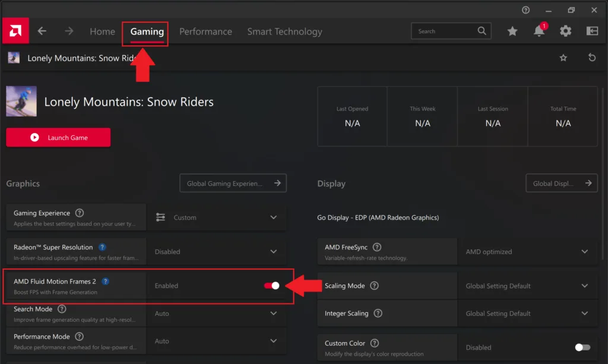
Task: Open Search Mode help icon
Action: (x=62, y=309)
